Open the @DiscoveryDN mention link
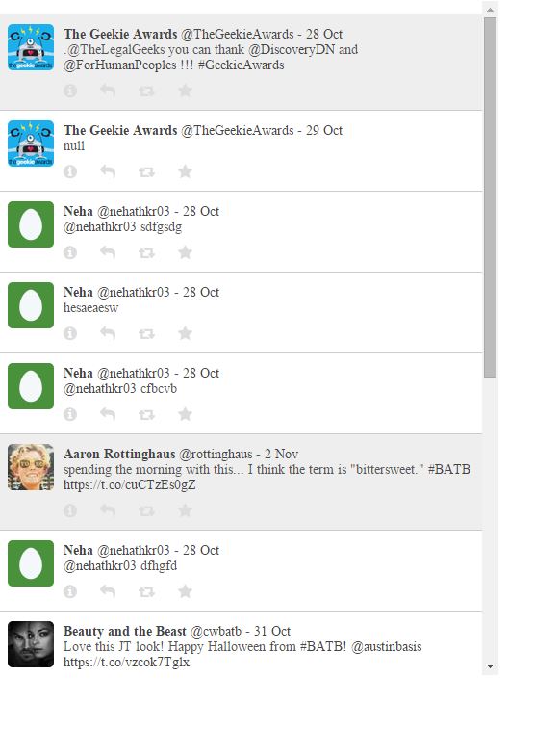The height and width of the screenshot is (756, 534). point(292,50)
